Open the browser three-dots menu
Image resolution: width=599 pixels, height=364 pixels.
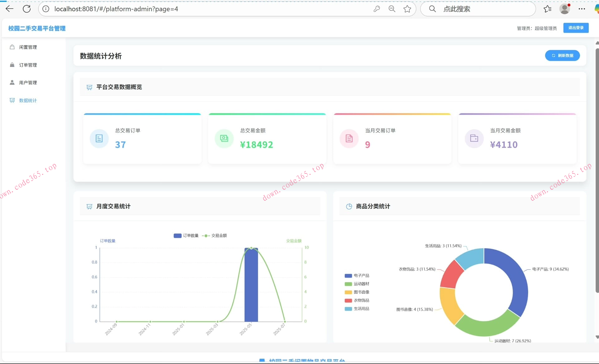[582, 9]
